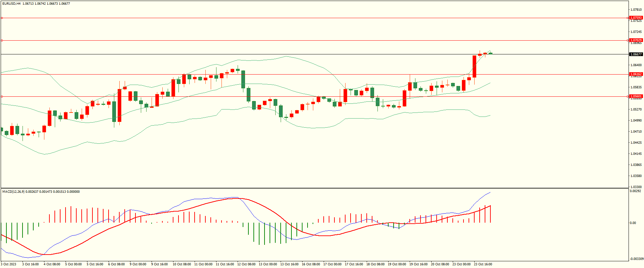Click the big green candle falling on 12 Oct
This screenshot has height=268, width=644.
coord(243,79)
